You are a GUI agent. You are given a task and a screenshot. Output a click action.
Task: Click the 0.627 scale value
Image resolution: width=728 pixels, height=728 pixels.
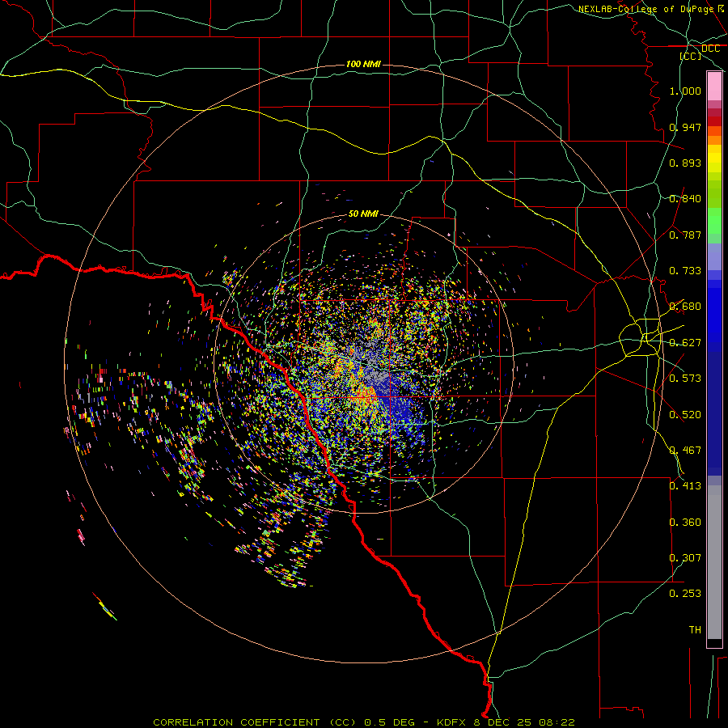coord(685,343)
